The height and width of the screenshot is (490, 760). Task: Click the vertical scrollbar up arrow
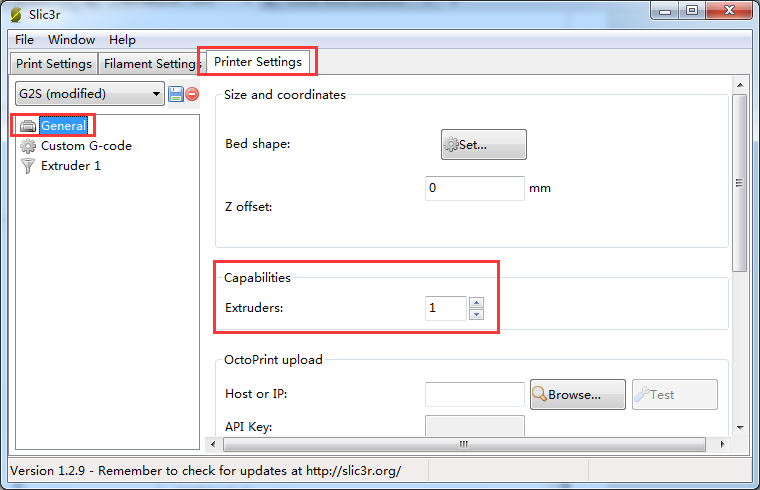(740, 85)
